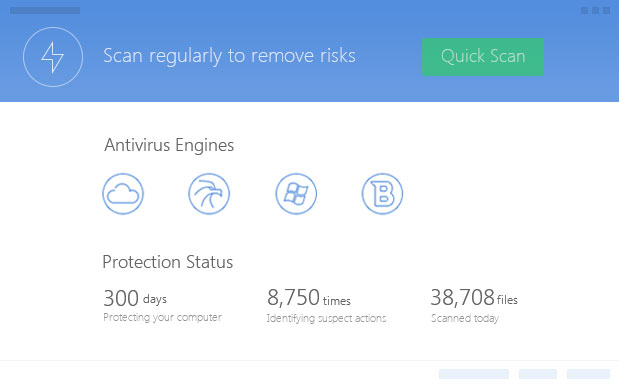Image resolution: width=619 pixels, height=385 pixels.
Task: Click the widest blurred button at the bottom
Action: (x=474, y=374)
